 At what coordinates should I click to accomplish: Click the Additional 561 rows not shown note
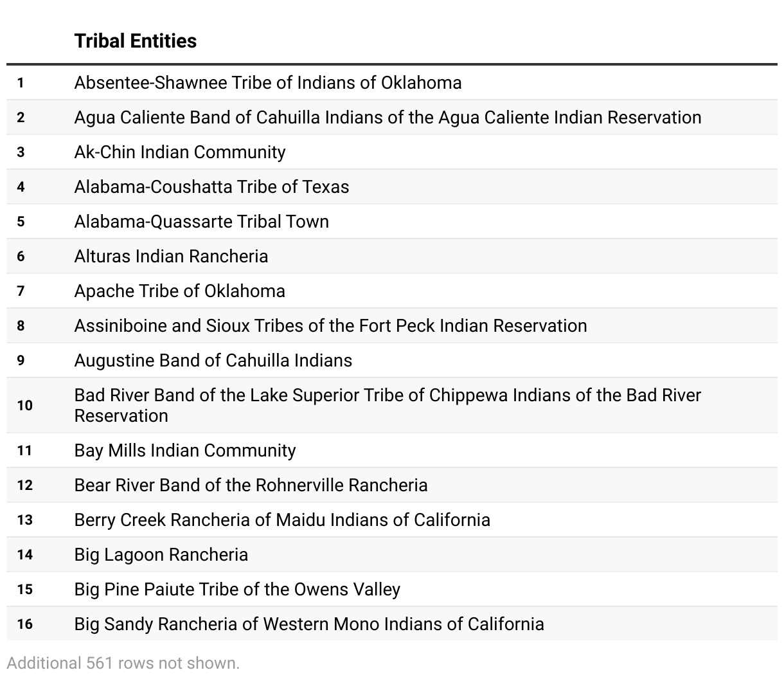point(123,663)
